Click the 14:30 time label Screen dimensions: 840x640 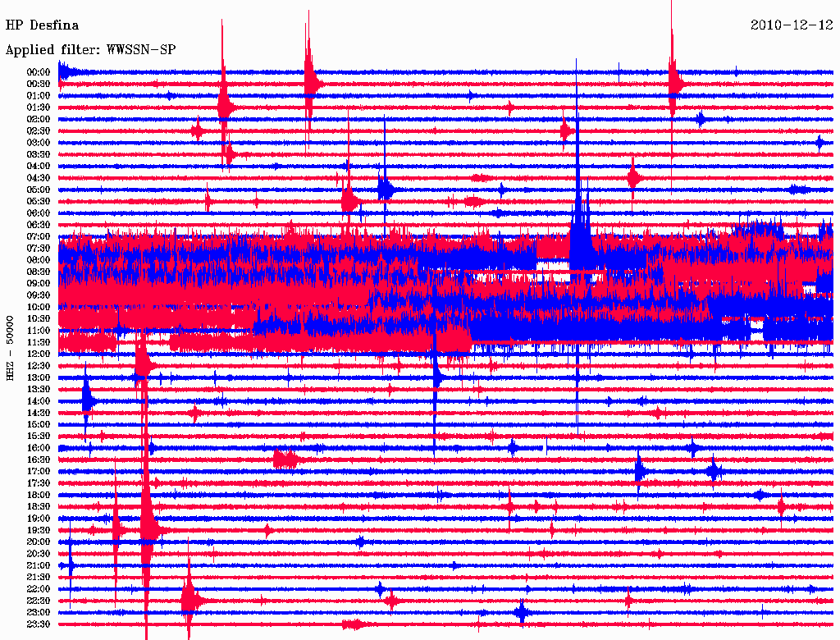pos(39,413)
